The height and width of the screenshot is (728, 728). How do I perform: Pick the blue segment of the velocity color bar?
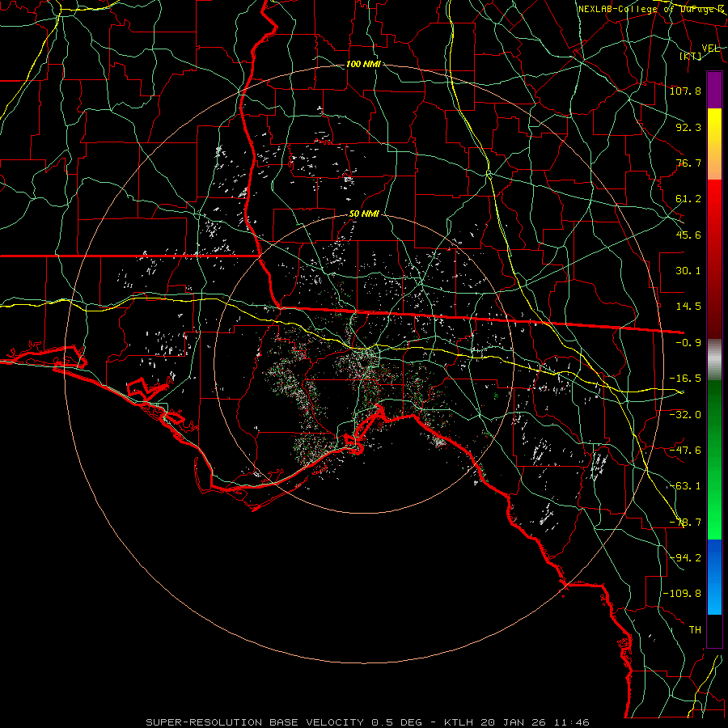714,577
